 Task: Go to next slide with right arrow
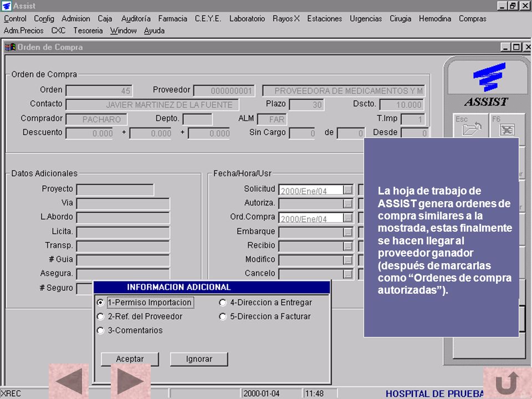[131, 381]
